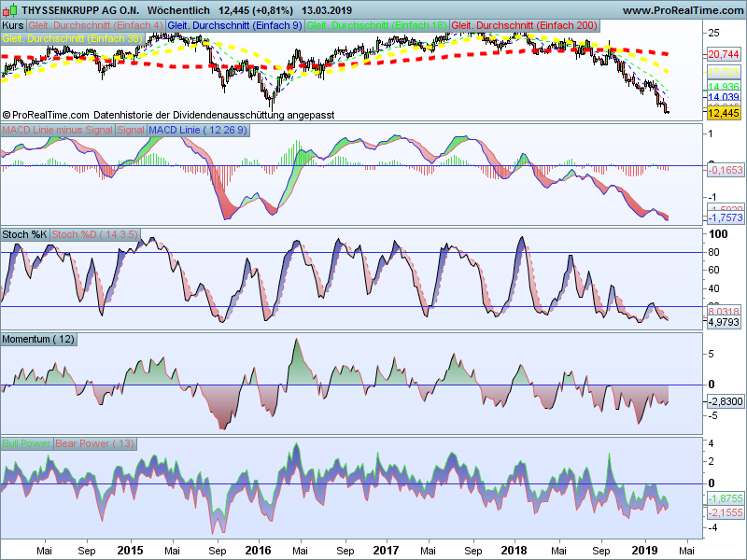Click the 2018 time axis label
Screen dimensions: 747x560
pos(514,551)
